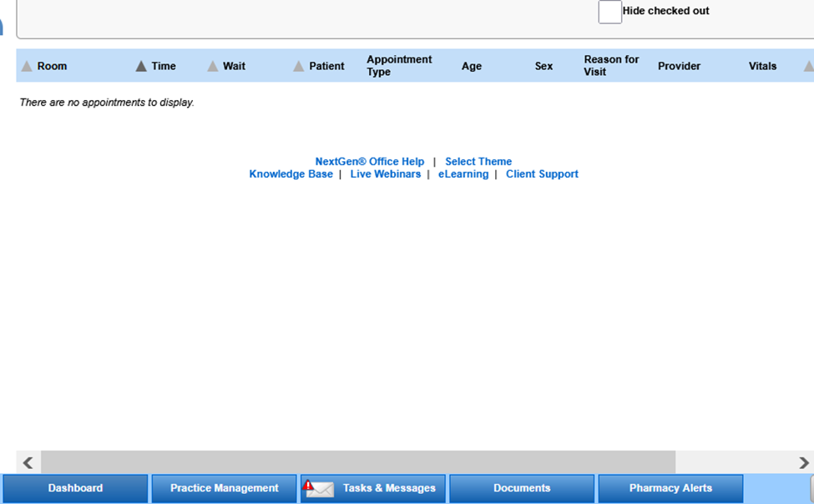Click the left scroll arrow
This screenshot has height=504, width=814.
click(x=28, y=462)
